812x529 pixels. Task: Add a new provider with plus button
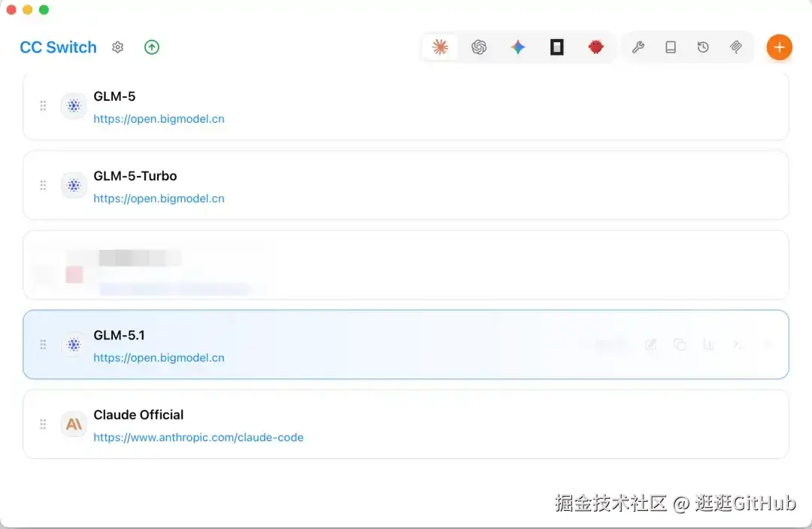click(x=780, y=47)
